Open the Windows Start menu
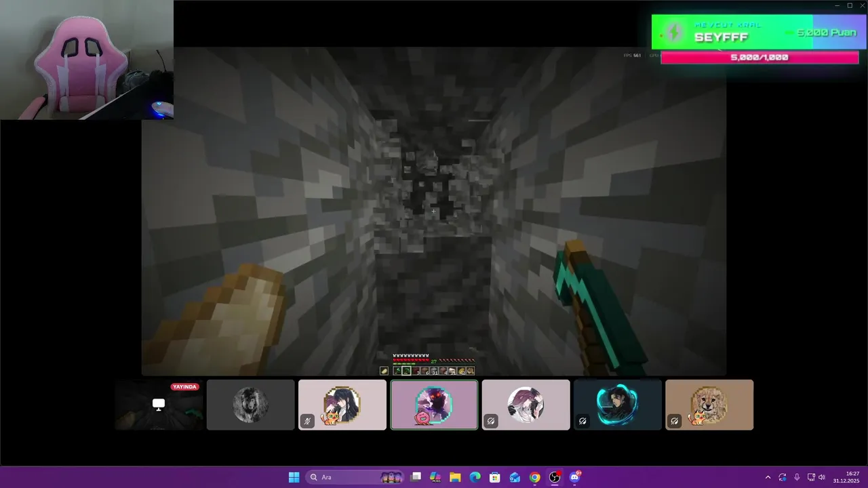This screenshot has width=868, height=488. point(294,477)
